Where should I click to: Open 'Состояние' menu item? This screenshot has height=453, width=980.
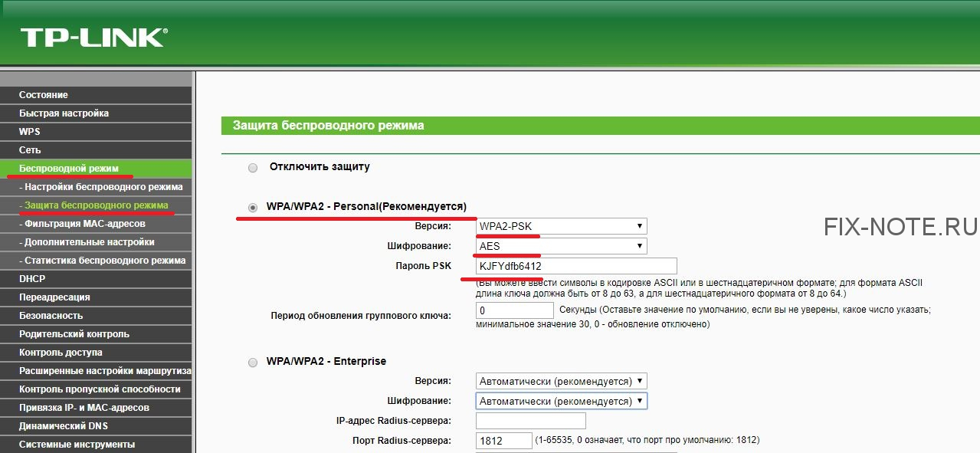pos(44,95)
